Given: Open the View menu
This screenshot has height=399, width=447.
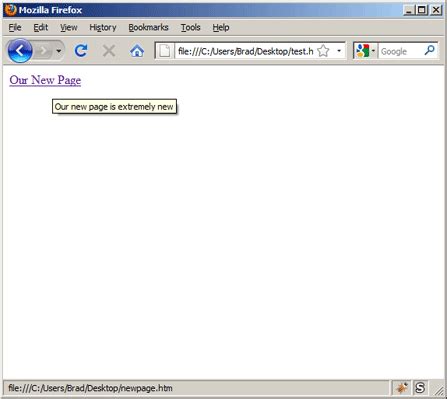Looking at the screenshot, I should pos(69,27).
